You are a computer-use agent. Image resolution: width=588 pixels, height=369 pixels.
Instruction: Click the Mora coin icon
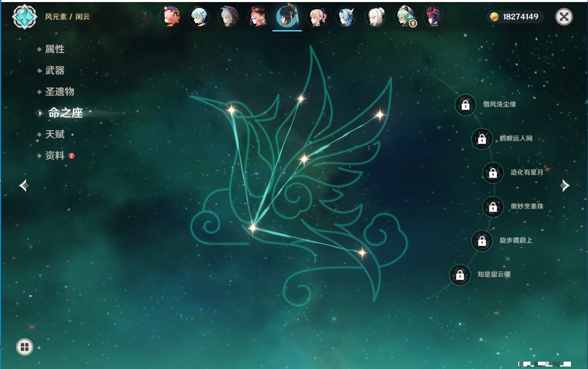[x=494, y=17]
